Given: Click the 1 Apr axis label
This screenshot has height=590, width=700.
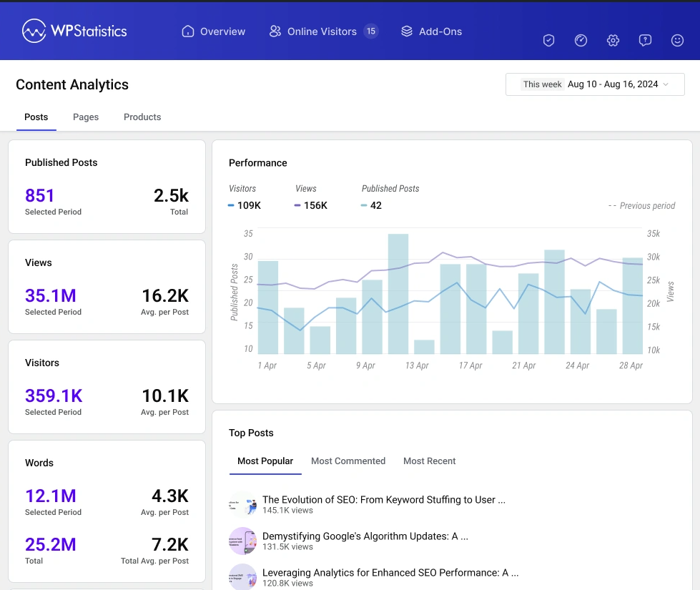Looking at the screenshot, I should click(x=267, y=365).
